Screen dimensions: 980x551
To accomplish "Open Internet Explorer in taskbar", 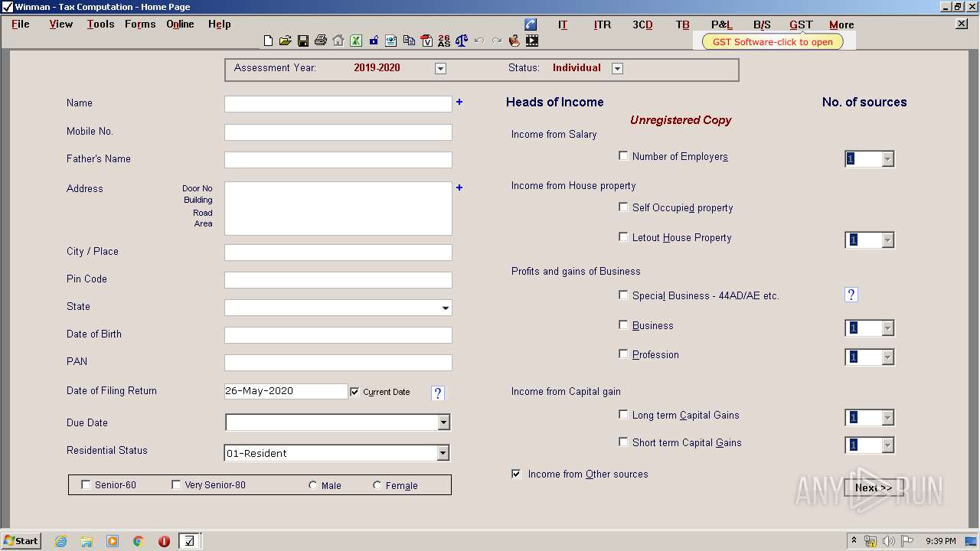I will point(61,541).
